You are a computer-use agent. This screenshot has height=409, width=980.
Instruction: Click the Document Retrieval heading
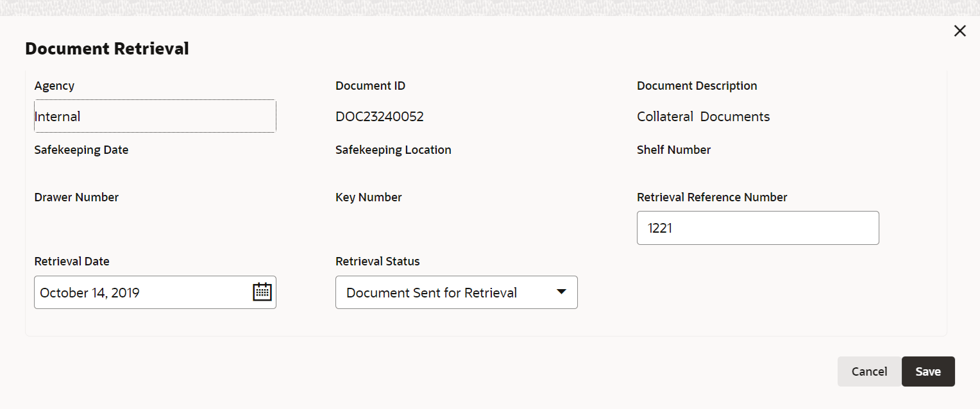[107, 49]
